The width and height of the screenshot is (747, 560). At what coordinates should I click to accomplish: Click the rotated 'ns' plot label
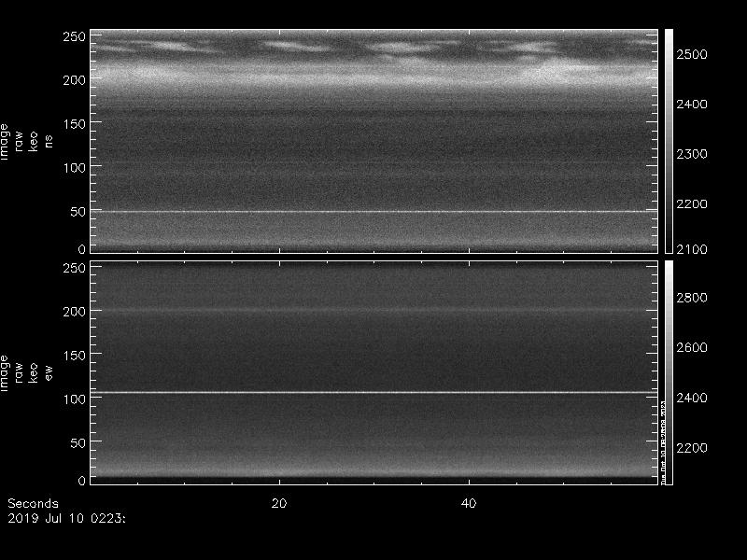click(49, 142)
